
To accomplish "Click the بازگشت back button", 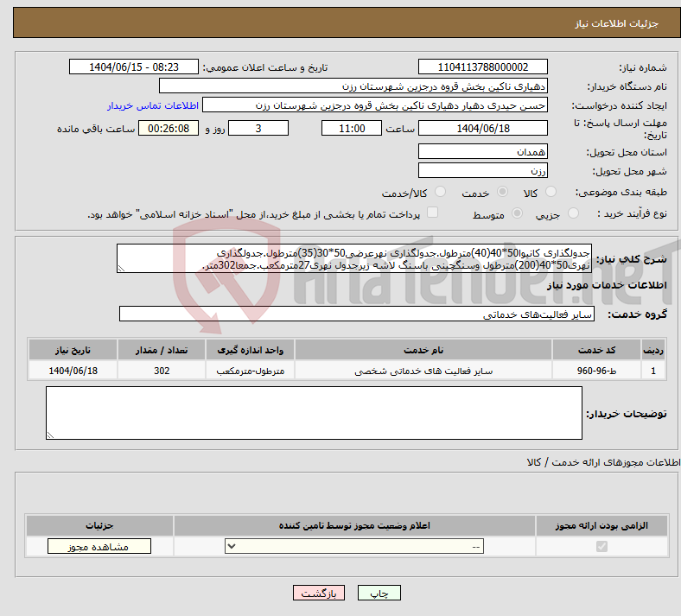I will 319,593.
